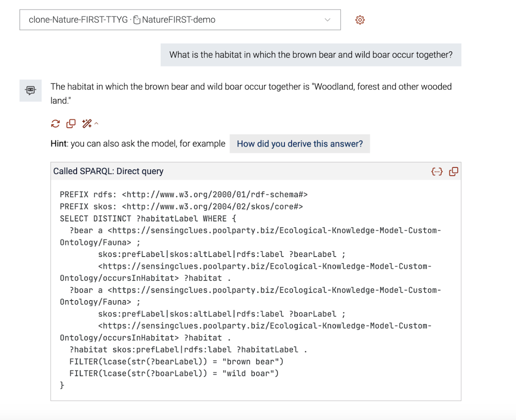Copy the SPARQL query with copy icon

[x=453, y=172]
